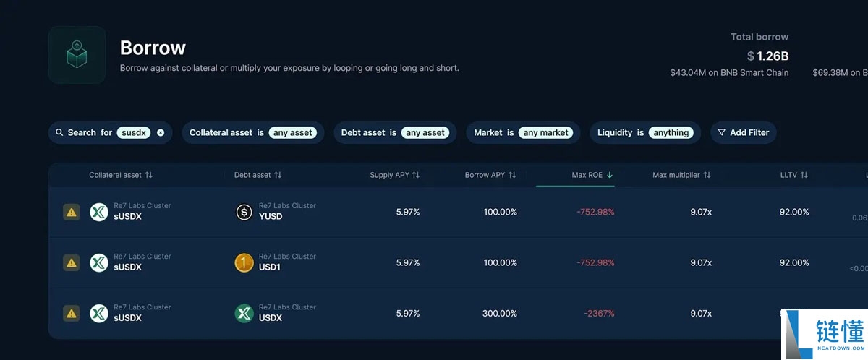Image resolution: width=868 pixels, height=360 pixels.
Task: Click warning icon in the YUSD row
Action: tap(72, 213)
